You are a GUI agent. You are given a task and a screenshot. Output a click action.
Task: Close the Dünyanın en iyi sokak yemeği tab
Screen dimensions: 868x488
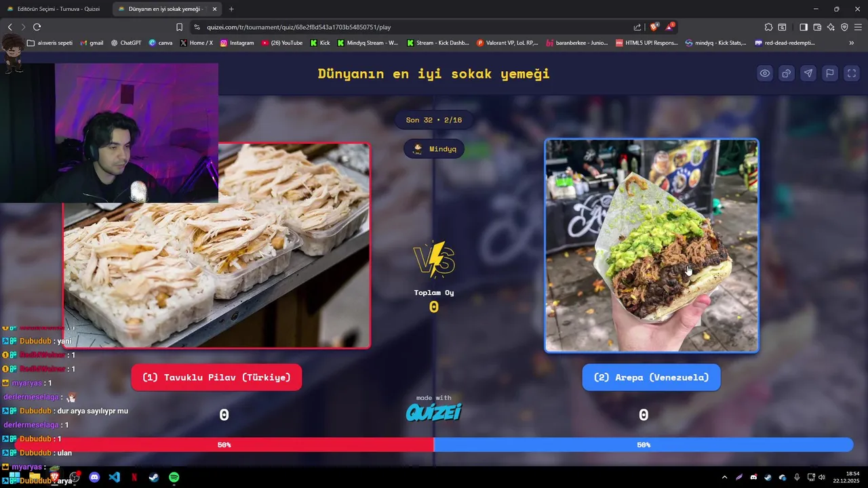215,9
